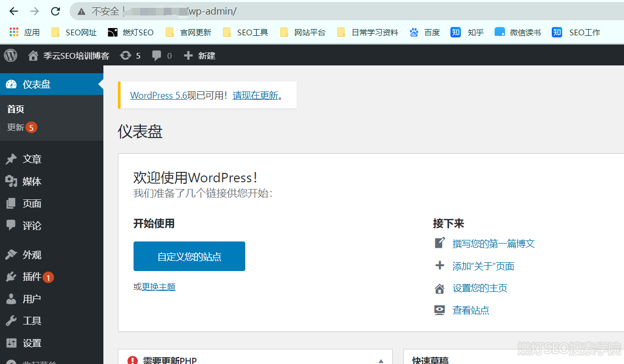Click the 仪表盘 page heading text
Screen dimensions: 624x364
[140, 132]
